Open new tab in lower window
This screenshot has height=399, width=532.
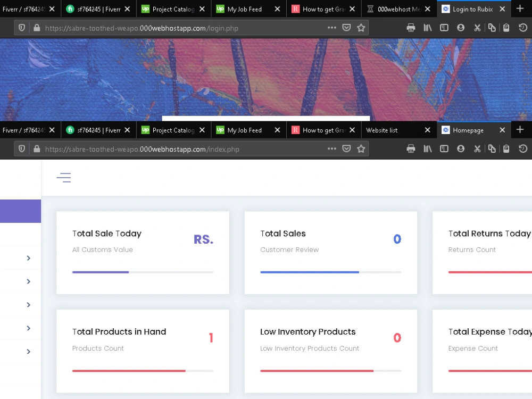(520, 130)
